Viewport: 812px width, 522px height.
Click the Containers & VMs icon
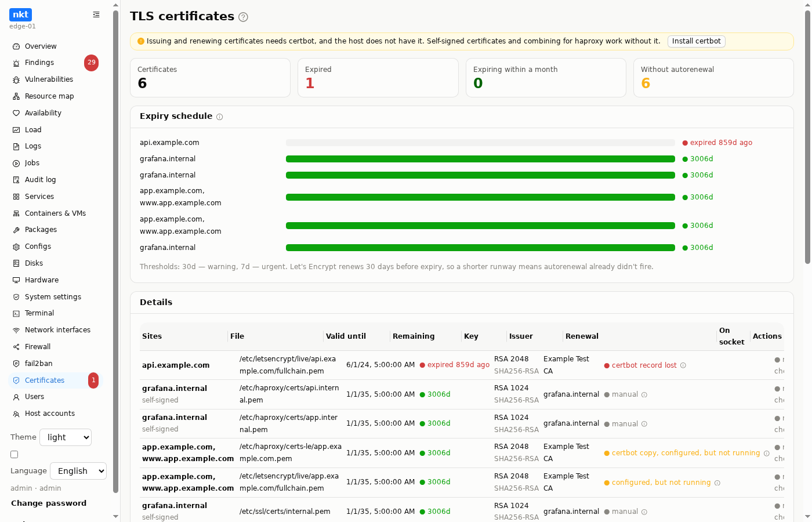[16, 213]
